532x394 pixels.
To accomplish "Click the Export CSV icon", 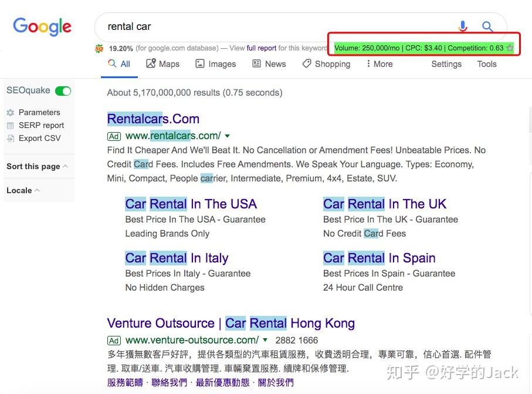I will (11, 138).
